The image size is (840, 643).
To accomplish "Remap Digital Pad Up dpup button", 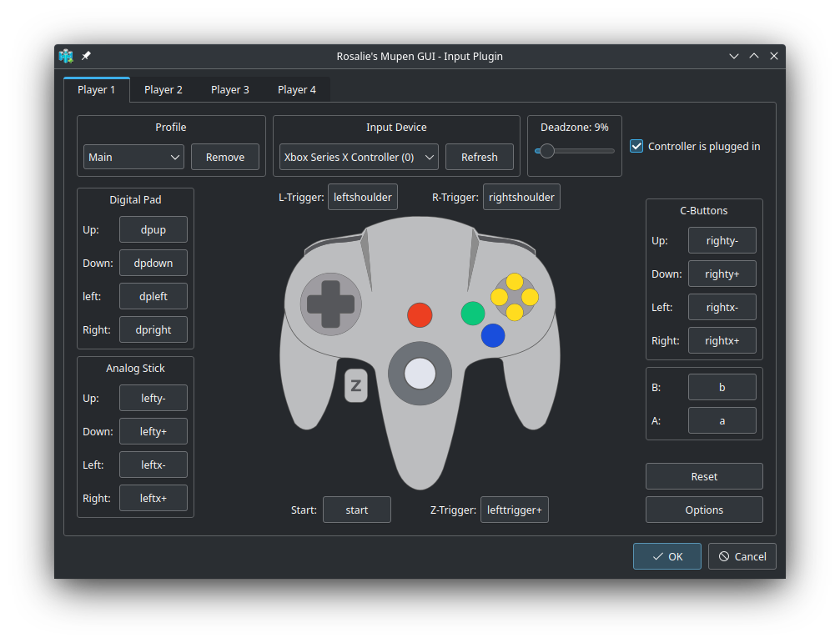I will click(x=153, y=229).
